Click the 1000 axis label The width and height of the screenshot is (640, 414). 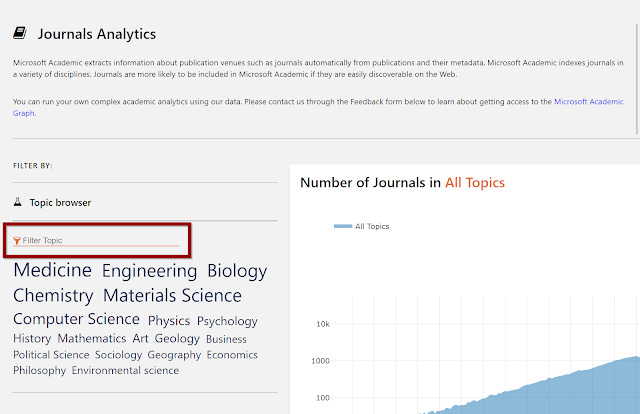click(320, 361)
